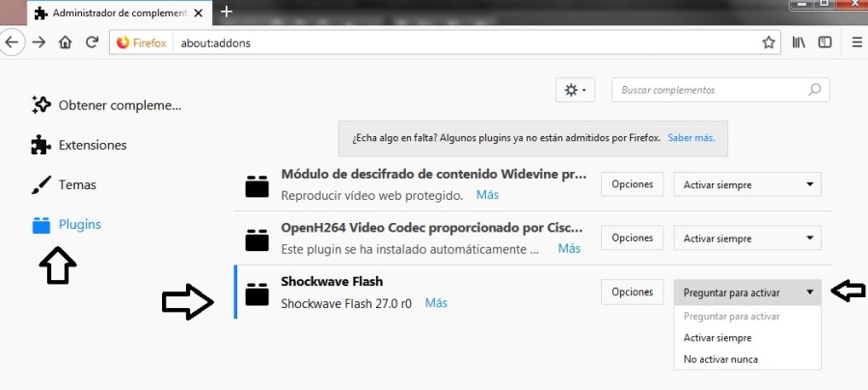Open Opciones for Shockwave Flash
This screenshot has height=390, width=868.
[632, 292]
